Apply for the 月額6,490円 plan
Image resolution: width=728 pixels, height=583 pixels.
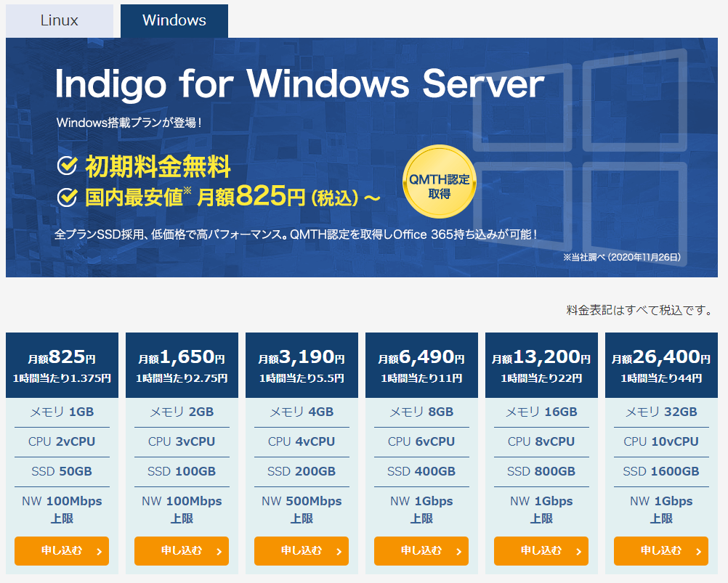tap(421, 551)
